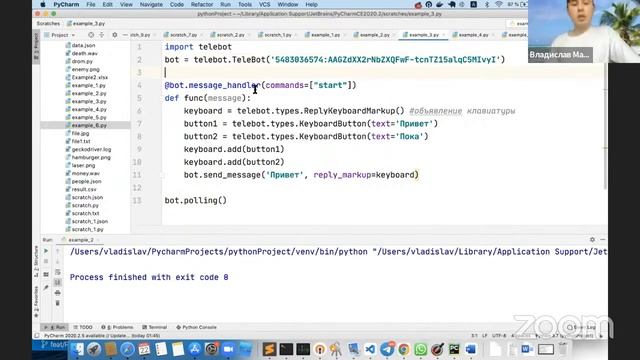Select enemy.png in project tree
Image resolution: width=640 pixels, height=360 pixels.
click(x=85, y=69)
